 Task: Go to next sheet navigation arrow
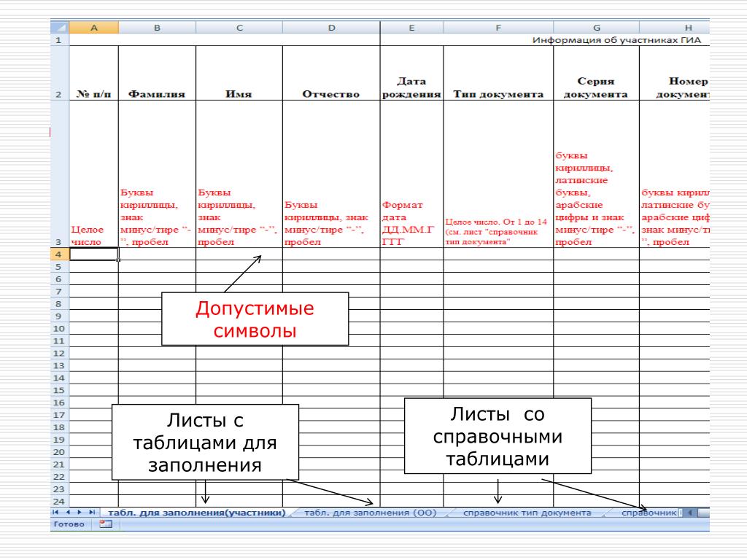coord(80,513)
